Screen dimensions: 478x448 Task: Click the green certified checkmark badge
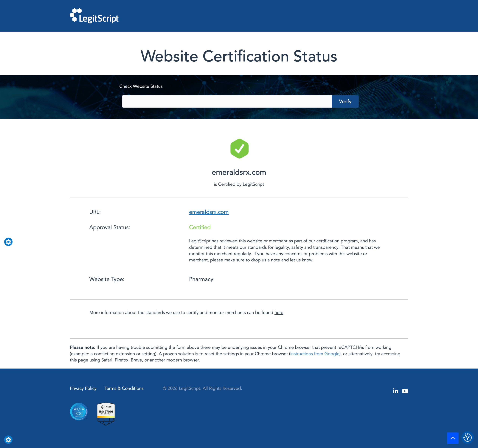239,149
